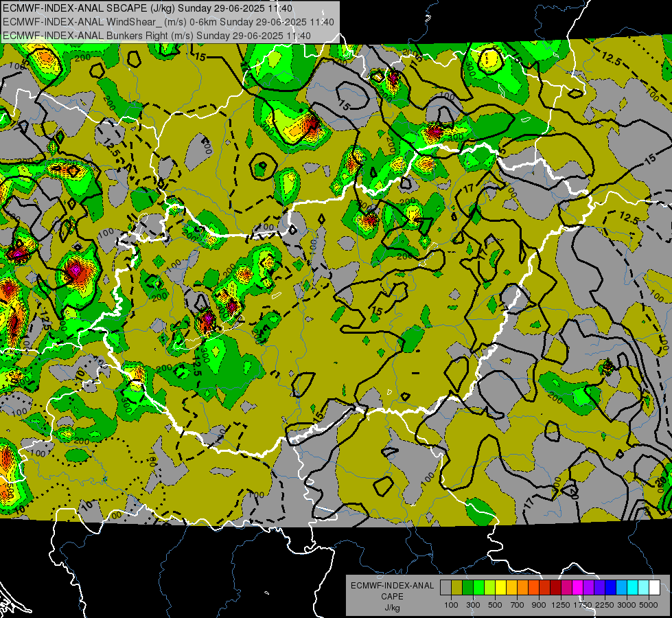The height and width of the screenshot is (618, 672).
Task: Pick the lime yellow-green swatch left of 500
Action: [x=489, y=588]
